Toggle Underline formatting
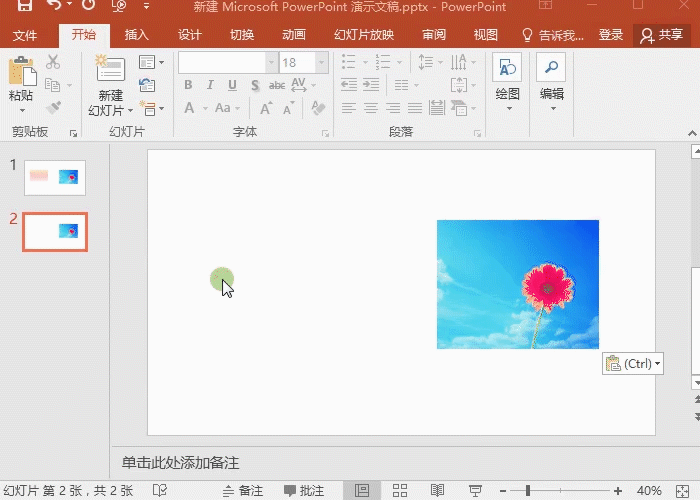700x500 pixels. point(232,85)
